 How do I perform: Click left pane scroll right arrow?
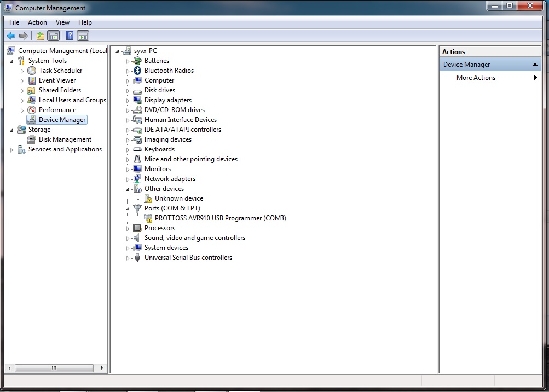pyautogui.click(x=102, y=368)
